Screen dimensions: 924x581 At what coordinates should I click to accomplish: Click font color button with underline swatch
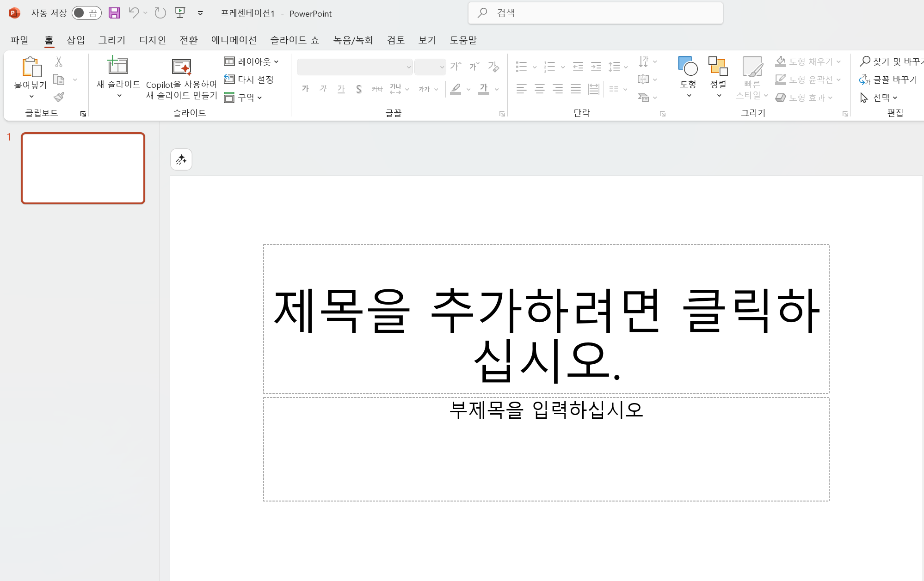(484, 89)
